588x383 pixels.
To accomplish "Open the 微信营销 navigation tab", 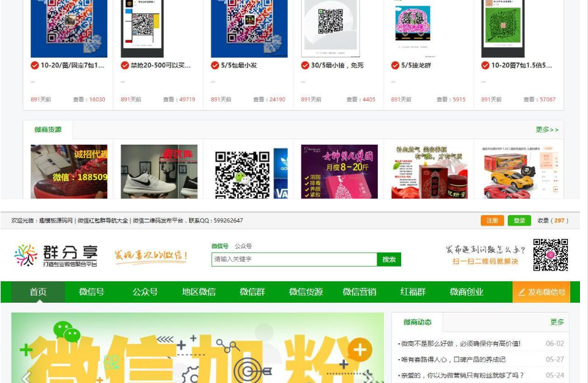I will click(360, 292).
